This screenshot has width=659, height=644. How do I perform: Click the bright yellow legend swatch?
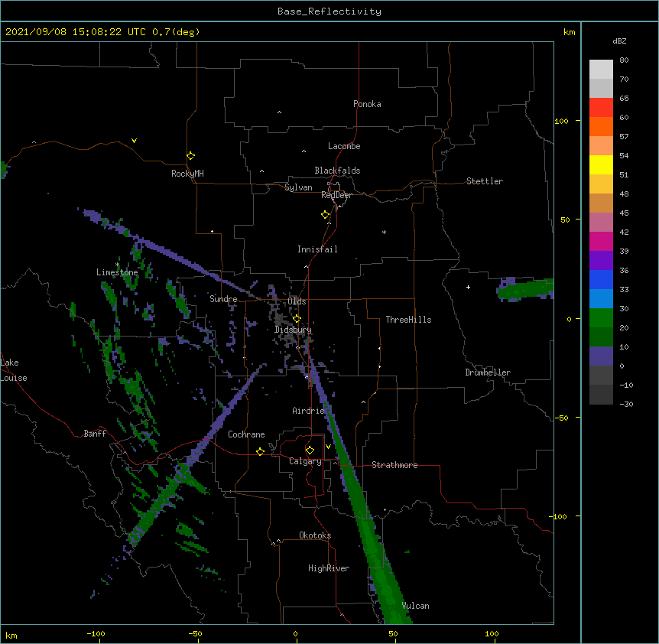601,164
